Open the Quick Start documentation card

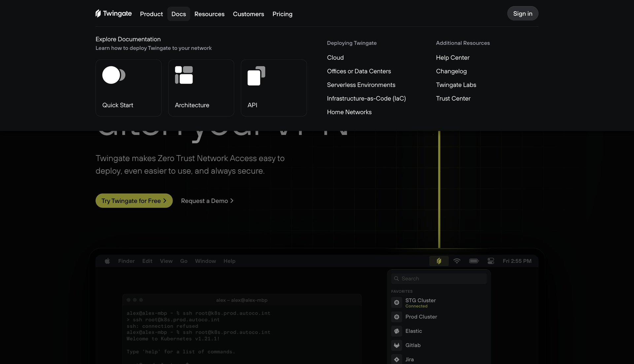click(128, 87)
